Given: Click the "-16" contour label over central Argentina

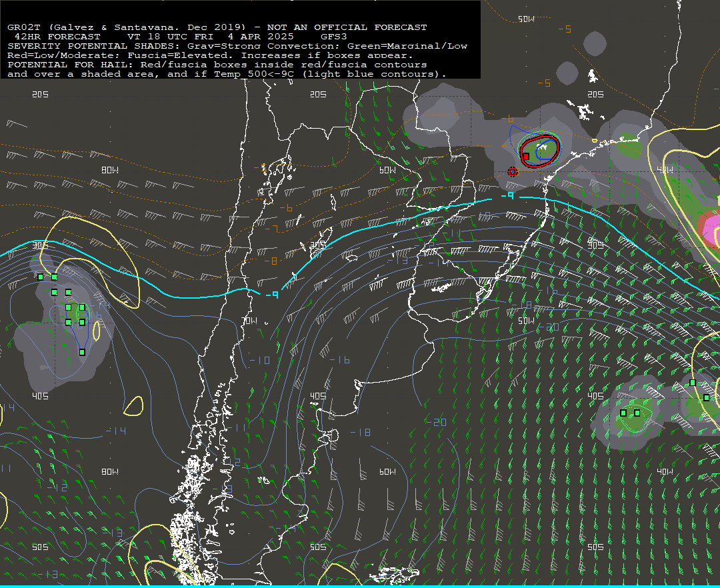Looking at the screenshot, I should (x=340, y=360).
